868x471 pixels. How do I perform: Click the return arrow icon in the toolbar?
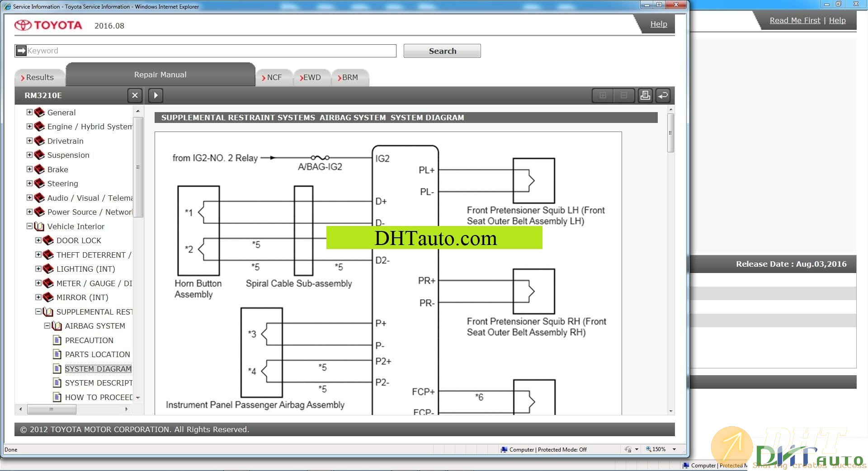pyautogui.click(x=663, y=95)
